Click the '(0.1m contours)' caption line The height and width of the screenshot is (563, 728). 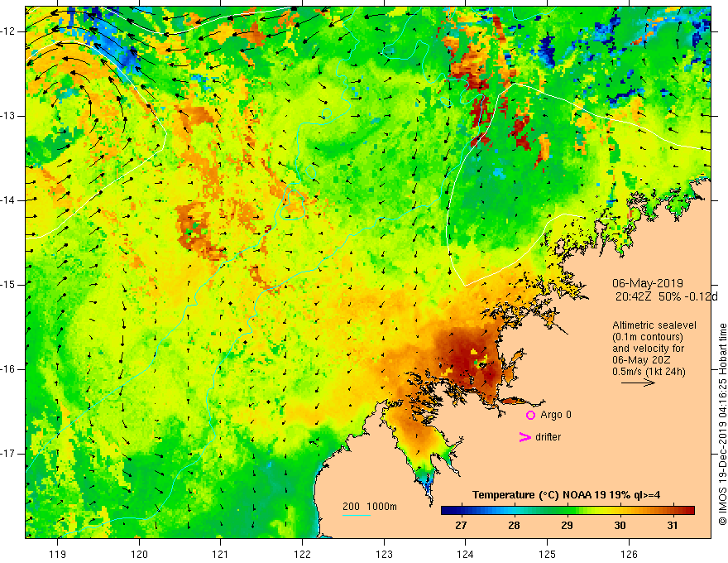tap(648, 337)
